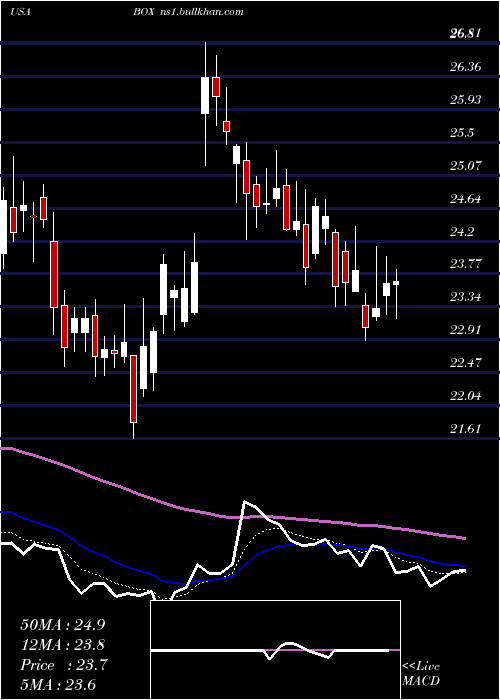Click the 26.81 price axis label
This screenshot has height=700, width=500.
tap(466, 33)
